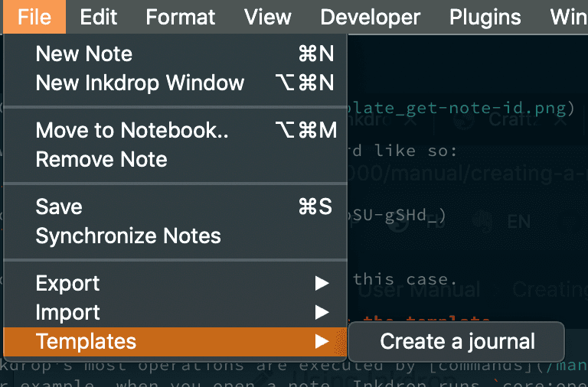The image size is (588, 387).
Task: Choose Save in the File menu
Action: (59, 207)
